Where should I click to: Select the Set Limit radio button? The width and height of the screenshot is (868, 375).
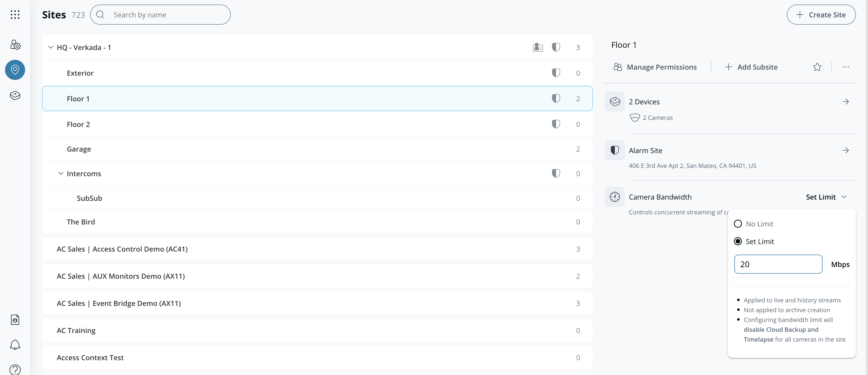pyautogui.click(x=738, y=242)
